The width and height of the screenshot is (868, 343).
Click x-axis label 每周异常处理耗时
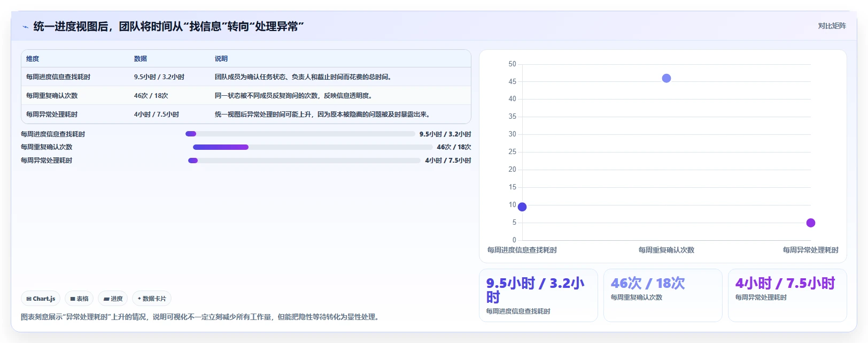click(x=811, y=250)
